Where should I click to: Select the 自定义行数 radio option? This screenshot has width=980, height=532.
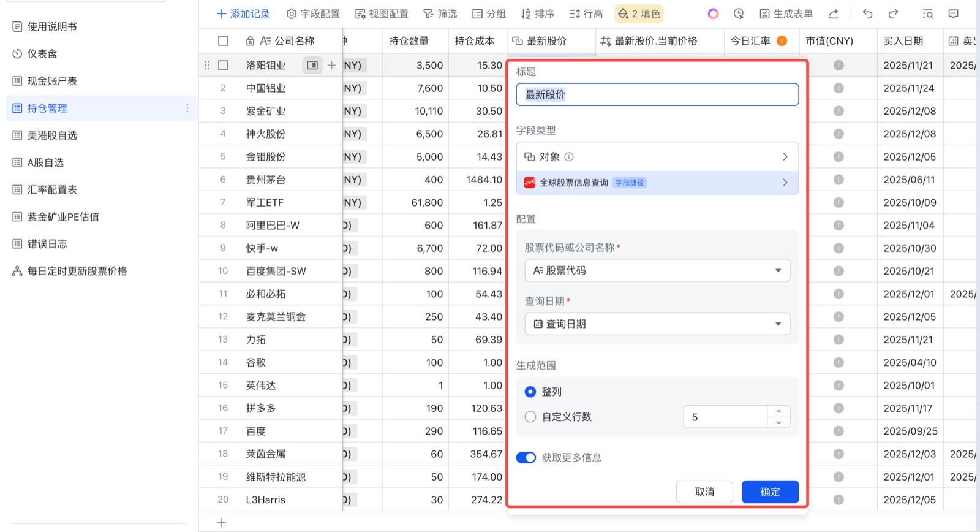[x=530, y=417]
